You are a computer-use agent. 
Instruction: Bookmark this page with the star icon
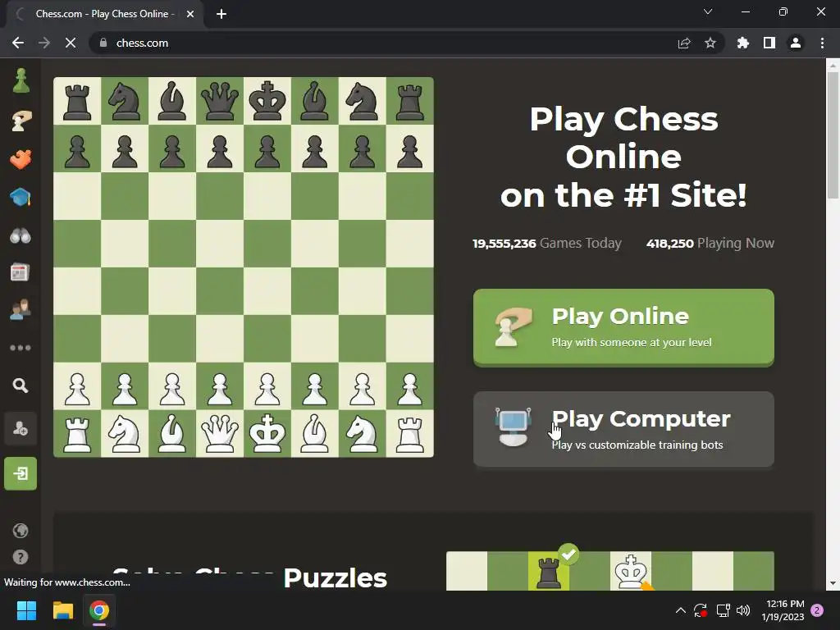click(x=710, y=43)
